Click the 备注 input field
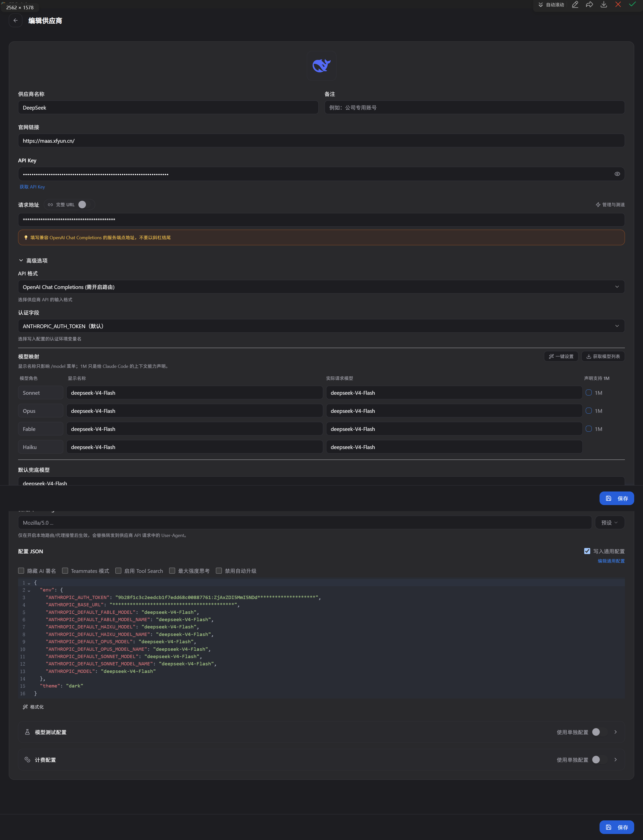Image resolution: width=643 pixels, height=840 pixels. tap(475, 108)
